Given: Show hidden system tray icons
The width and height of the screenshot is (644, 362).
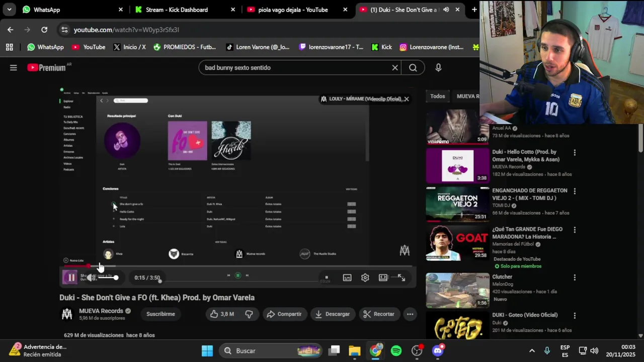Looking at the screenshot, I should pos(532,350).
